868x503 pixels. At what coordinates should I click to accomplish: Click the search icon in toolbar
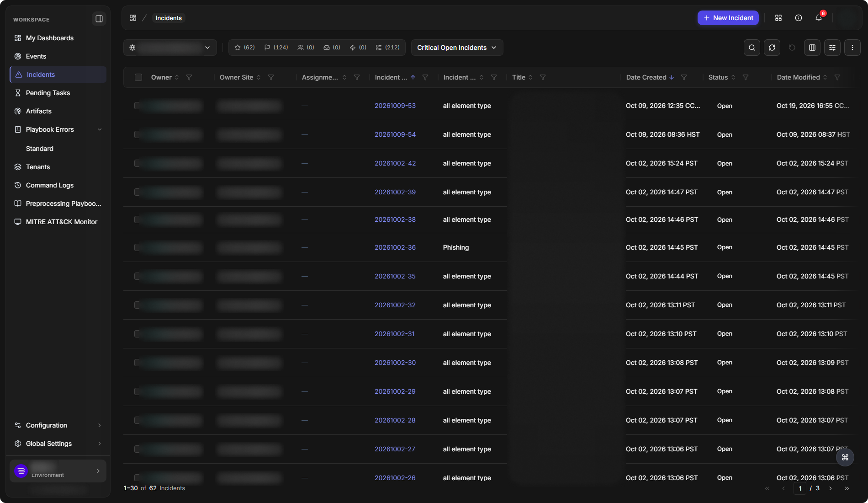(x=752, y=48)
